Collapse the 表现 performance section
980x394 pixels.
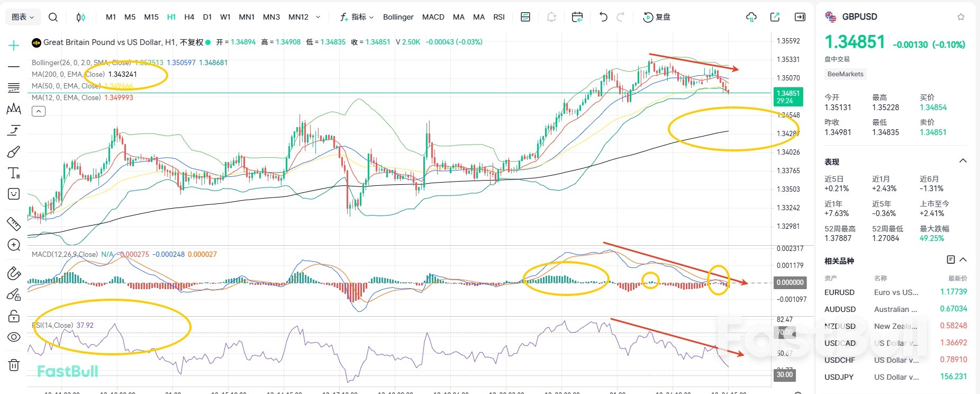click(963, 161)
